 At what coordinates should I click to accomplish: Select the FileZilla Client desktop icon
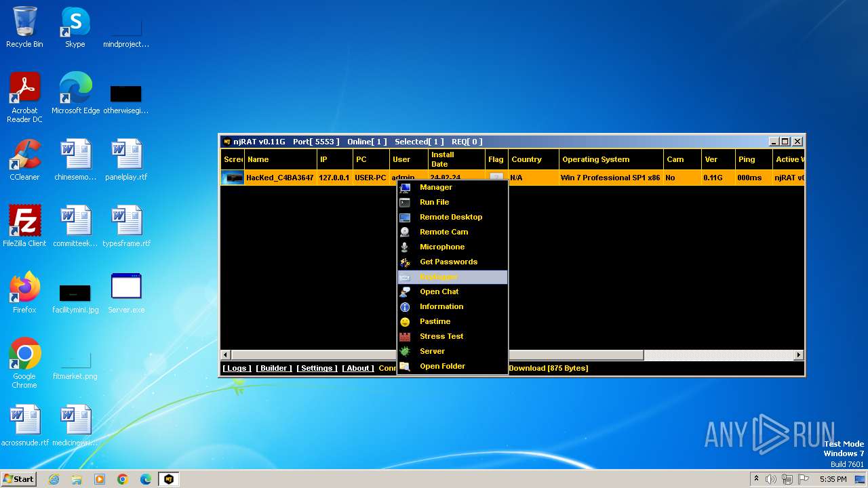tap(24, 226)
